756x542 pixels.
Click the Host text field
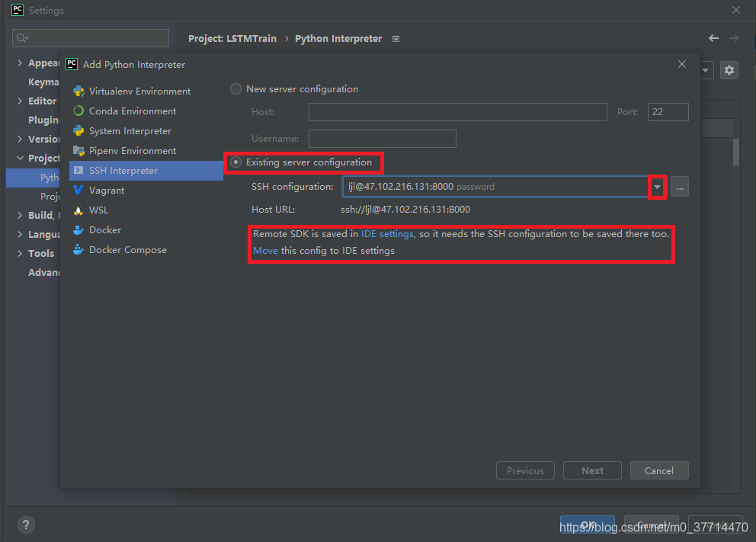[457, 112]
